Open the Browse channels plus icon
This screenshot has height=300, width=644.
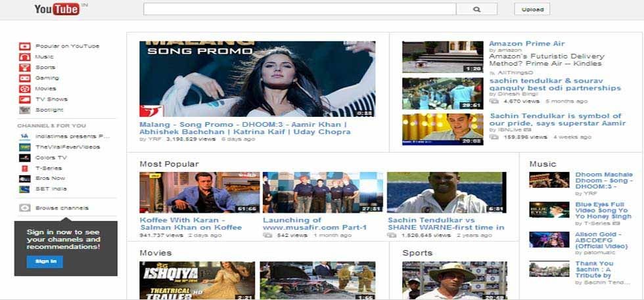pos(24,208)
